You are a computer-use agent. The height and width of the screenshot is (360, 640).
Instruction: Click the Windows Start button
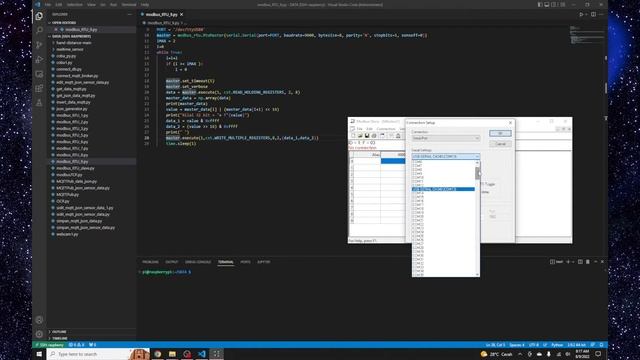pyautogui.click(x=39, y=354)
